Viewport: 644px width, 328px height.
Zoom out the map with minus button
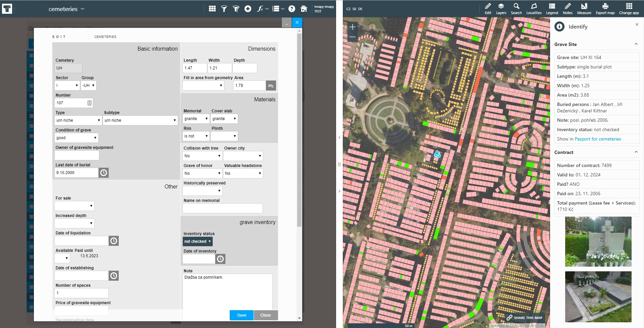[352, 37]
